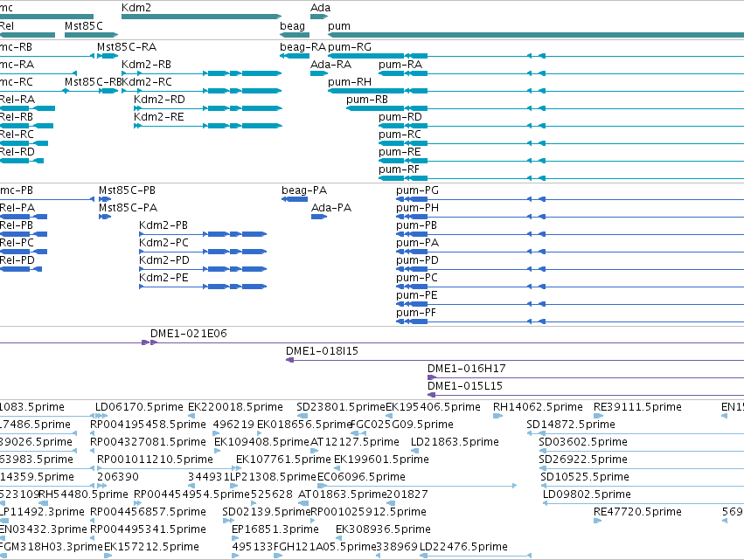Select the Kdm2-RB transcript label
Screen dimensions: 744x560
[146, 65]
